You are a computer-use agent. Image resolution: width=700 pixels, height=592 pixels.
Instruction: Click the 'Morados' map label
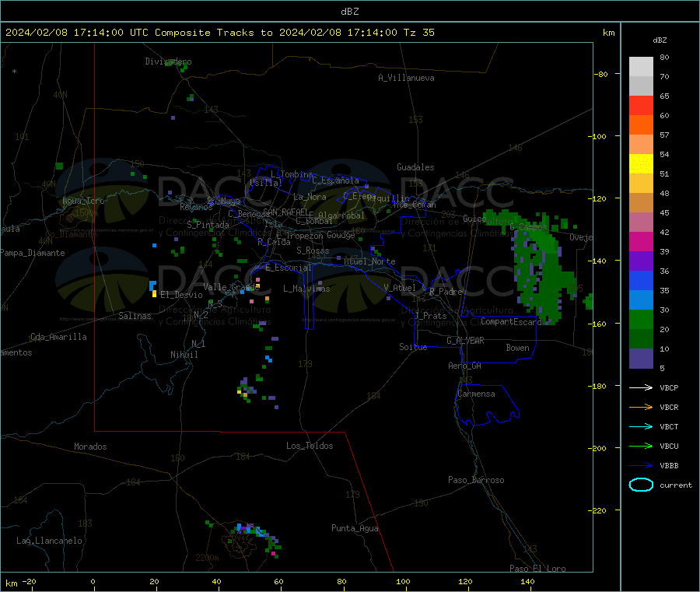click(90, 447)
